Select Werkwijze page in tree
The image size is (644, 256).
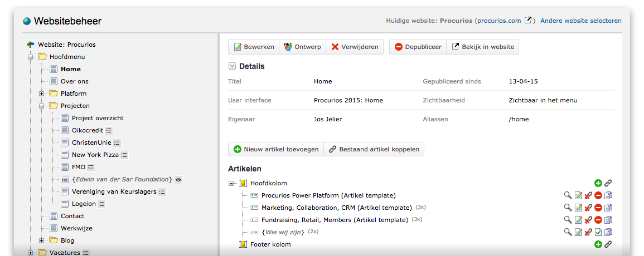(77, 228)
